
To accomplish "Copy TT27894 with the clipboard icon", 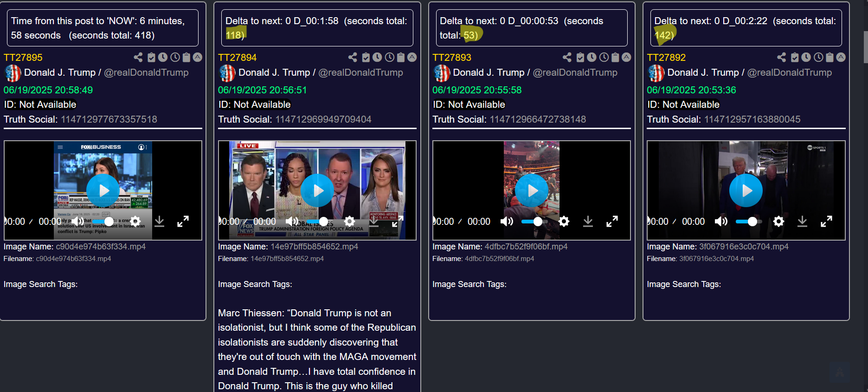I will pyautogui.click(x=401, y=57).
